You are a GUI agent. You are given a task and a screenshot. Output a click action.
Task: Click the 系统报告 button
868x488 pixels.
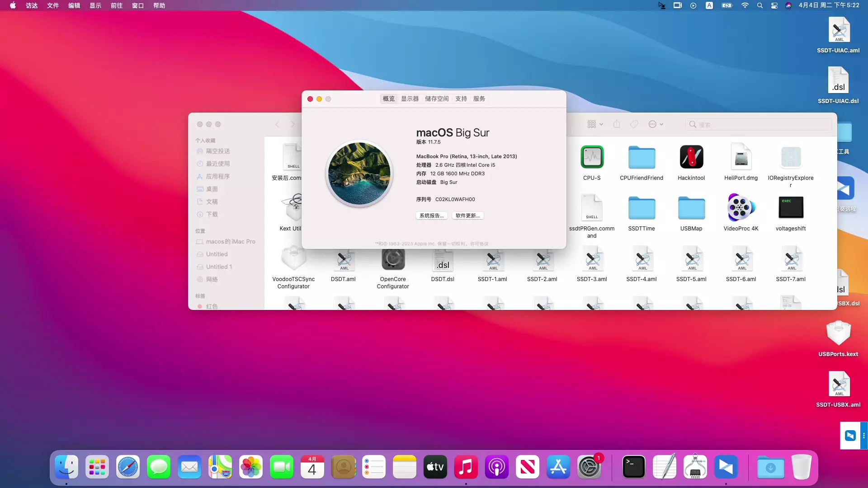(x=431, y=216)
